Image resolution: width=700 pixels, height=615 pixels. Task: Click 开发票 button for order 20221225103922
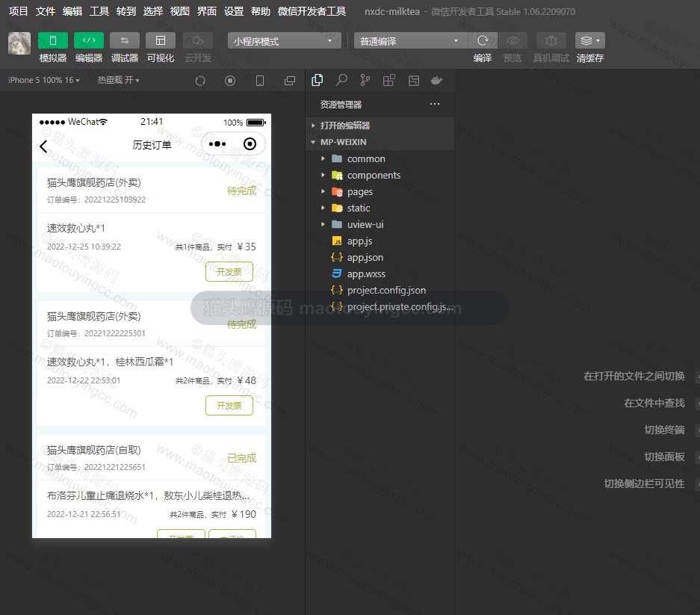tap(229, 271)
